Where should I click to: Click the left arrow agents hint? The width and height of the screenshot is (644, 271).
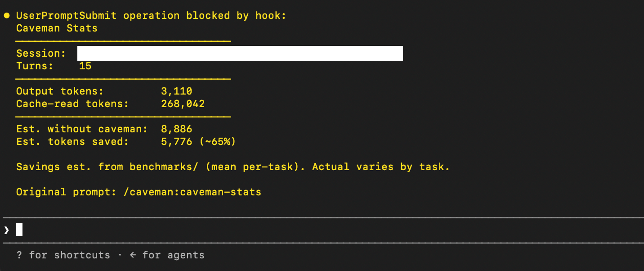click(x=133, y=255)
